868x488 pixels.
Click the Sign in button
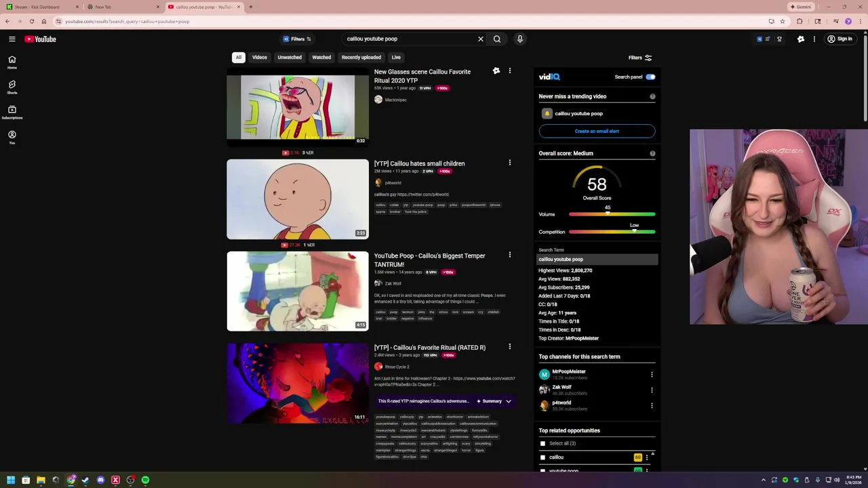(840, 39)
